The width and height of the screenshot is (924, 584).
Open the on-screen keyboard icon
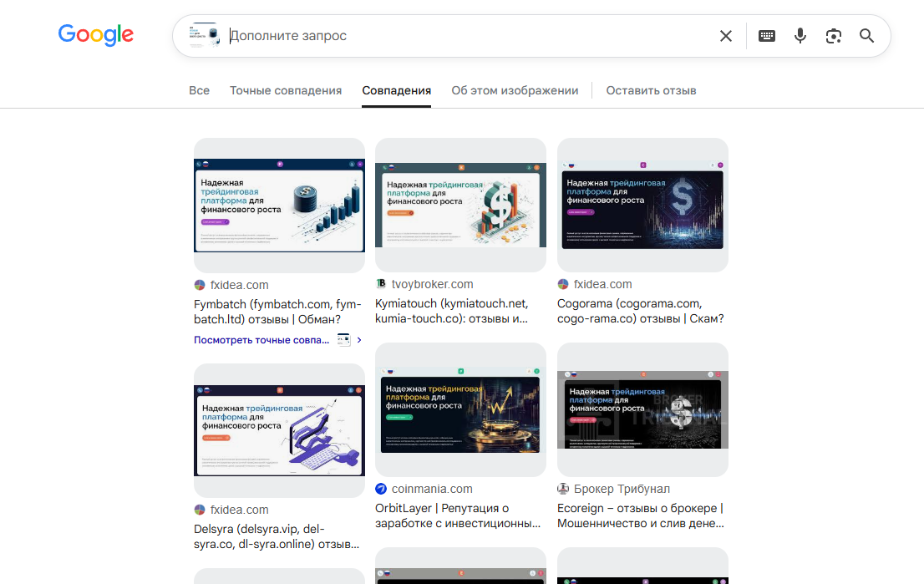[767, 36]
